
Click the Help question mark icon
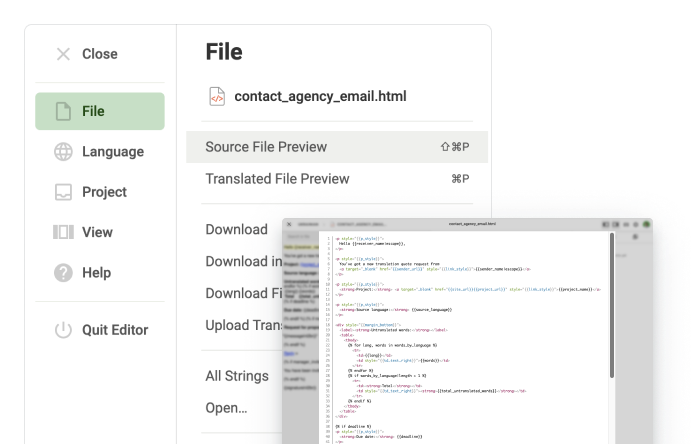63,272
